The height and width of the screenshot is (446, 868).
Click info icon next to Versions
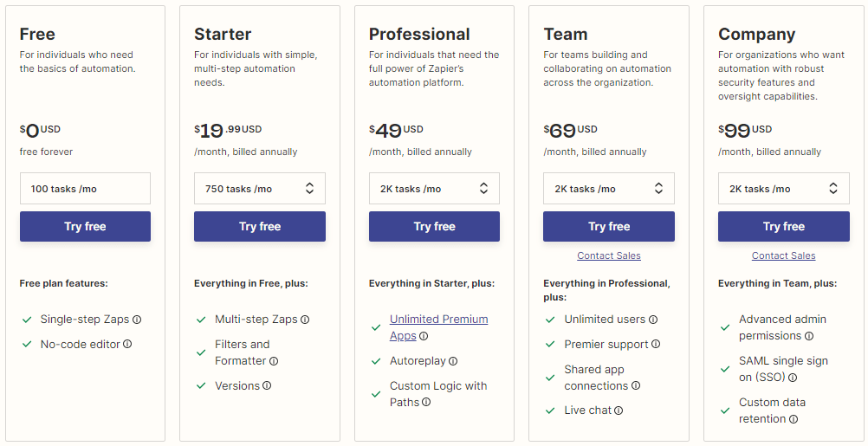[x=267, y=385]
